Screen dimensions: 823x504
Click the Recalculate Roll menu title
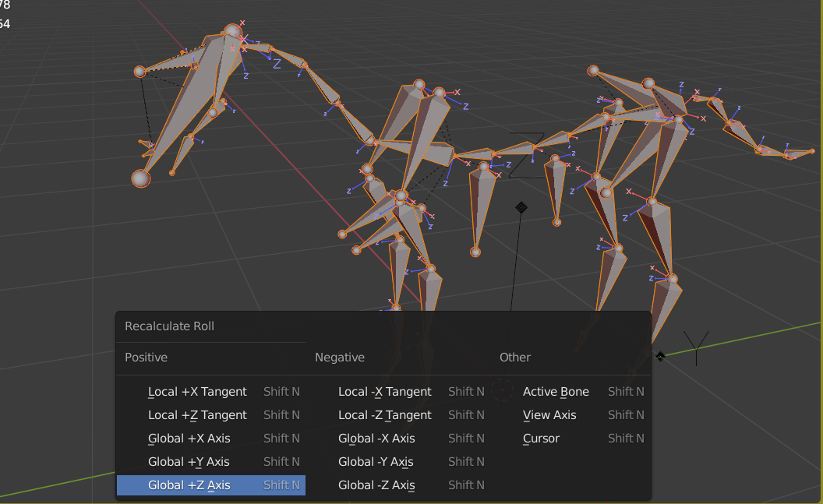pyautogui.click(x=170, y=326)
